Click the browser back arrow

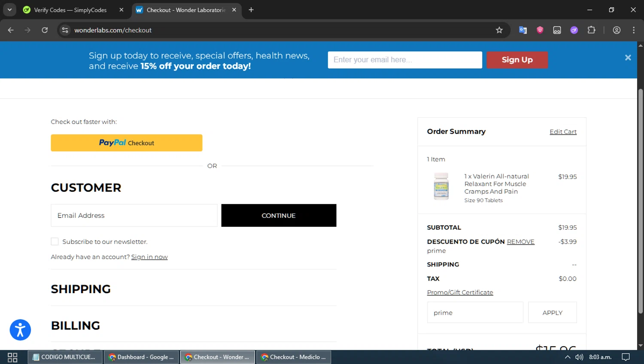(x=11, y=30)
